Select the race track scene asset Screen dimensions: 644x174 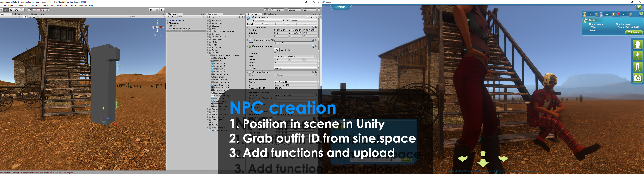pyautogui.click(x=219, y=77)
